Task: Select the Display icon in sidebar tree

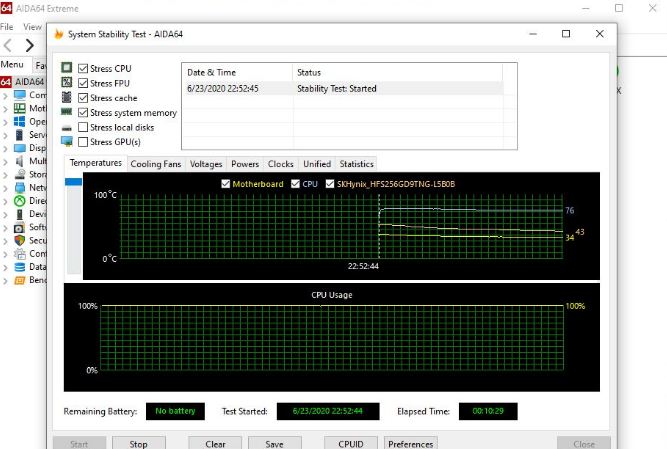Action: click(x=20, y=148)
